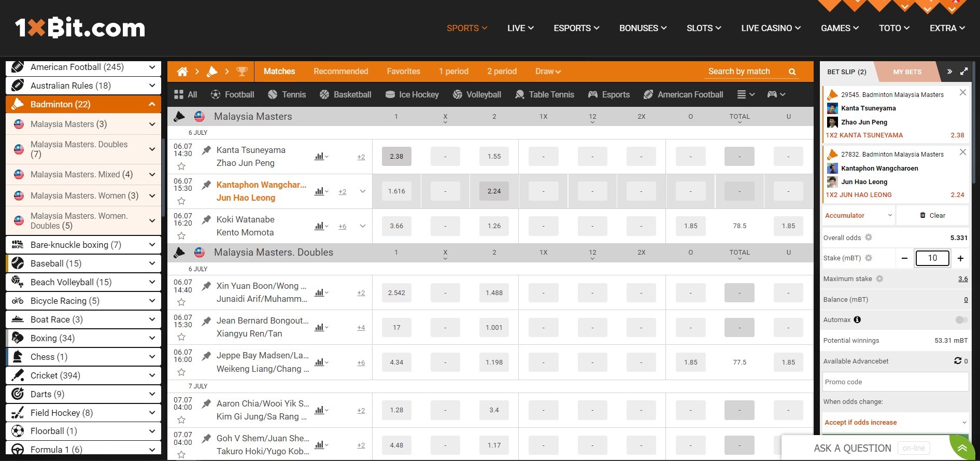Favorite the Jeppe Bay Madsen match star

[181, 372]
